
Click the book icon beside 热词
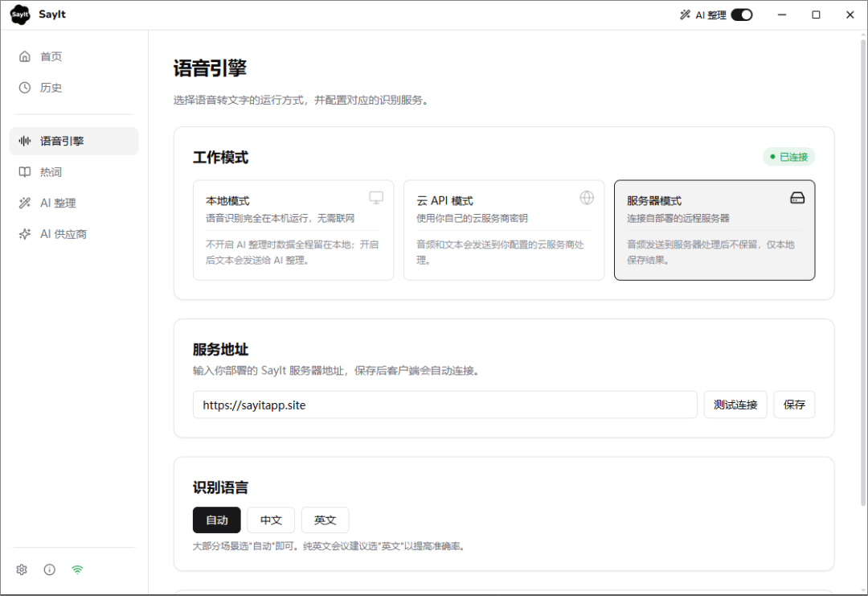pyautogui.click(x=25, y=171)
